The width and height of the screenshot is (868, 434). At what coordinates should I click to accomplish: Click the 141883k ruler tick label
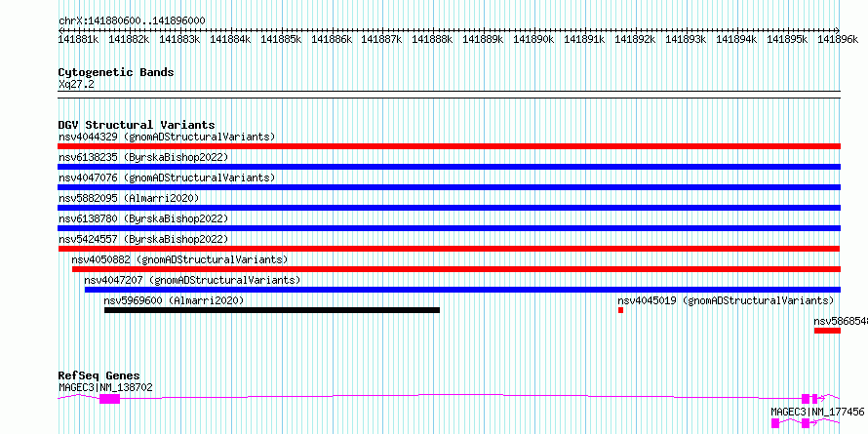click(179, 39)
